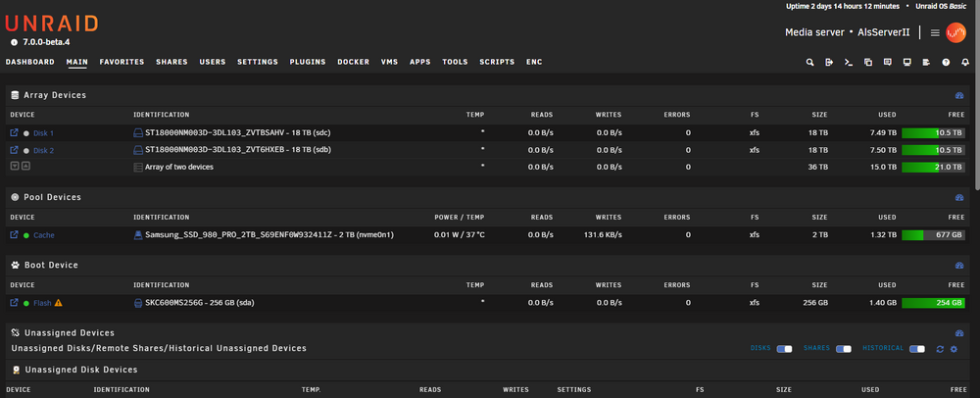Click the help question mark icon

click(x=946, y=63)
